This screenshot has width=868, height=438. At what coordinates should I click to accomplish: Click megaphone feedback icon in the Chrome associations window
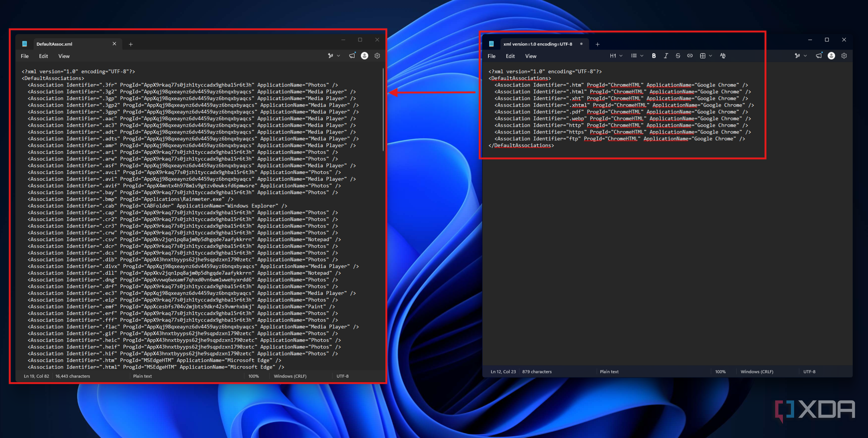(x=819, y=56)
